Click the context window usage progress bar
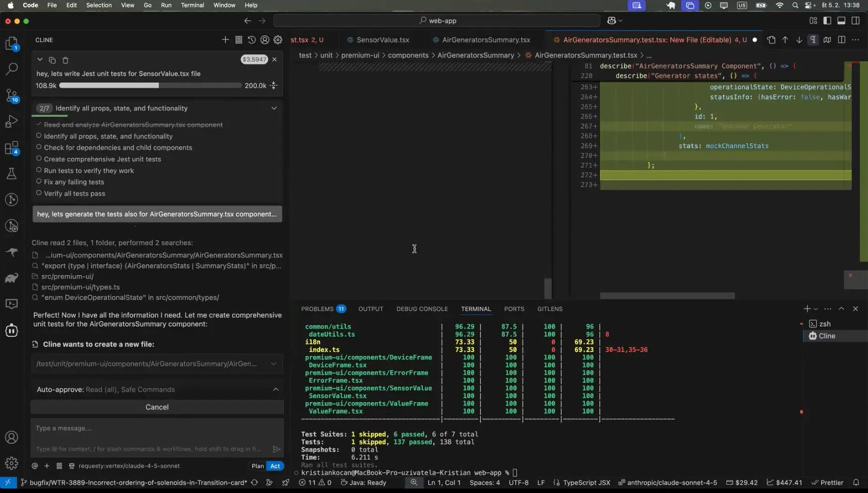Screen dimensions: 868x493 point(150,85)
